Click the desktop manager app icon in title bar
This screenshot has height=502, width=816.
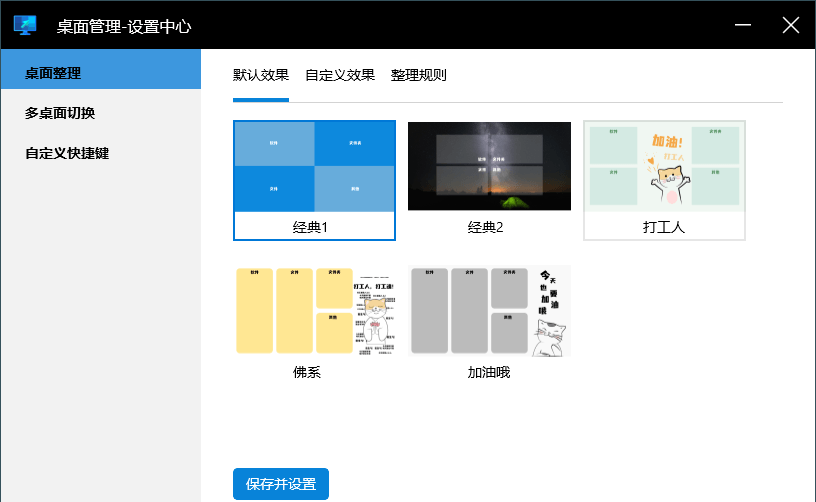(25, 25)
